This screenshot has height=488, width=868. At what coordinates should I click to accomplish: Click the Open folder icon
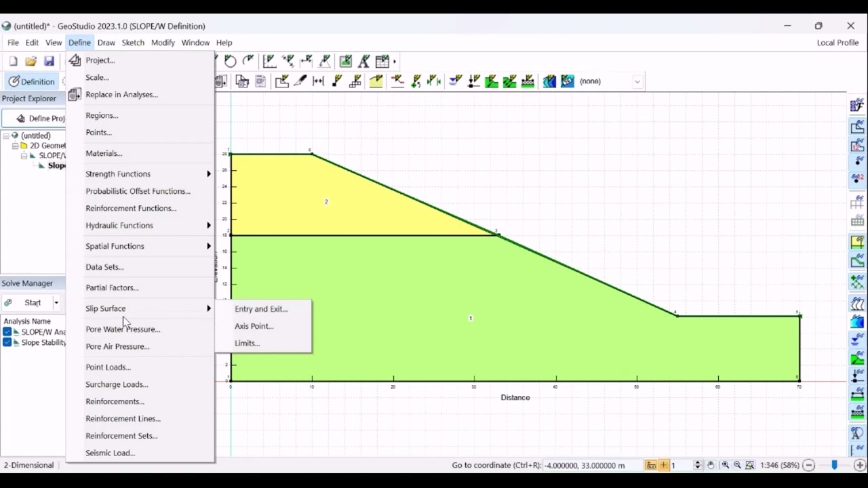coord(31,61)
